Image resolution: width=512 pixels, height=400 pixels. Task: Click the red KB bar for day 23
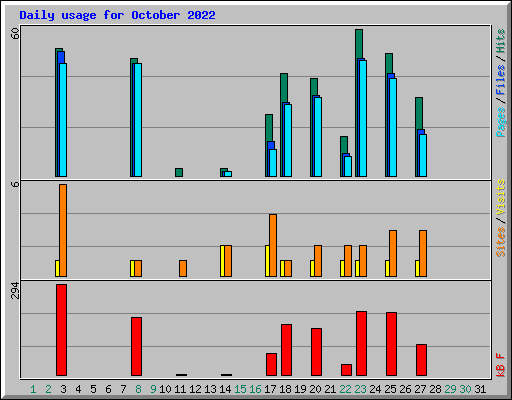click(362, 344)
